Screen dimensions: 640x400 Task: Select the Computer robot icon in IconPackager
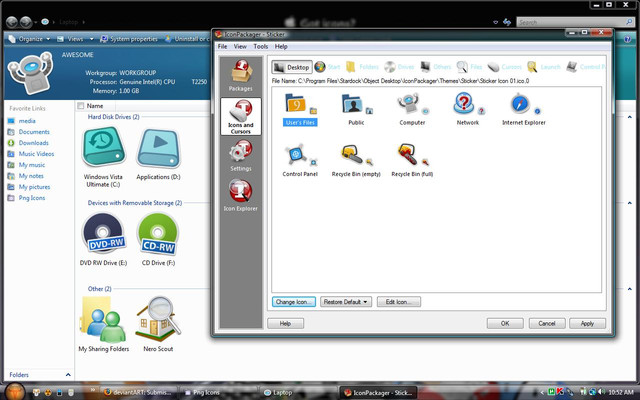(412, 109)
